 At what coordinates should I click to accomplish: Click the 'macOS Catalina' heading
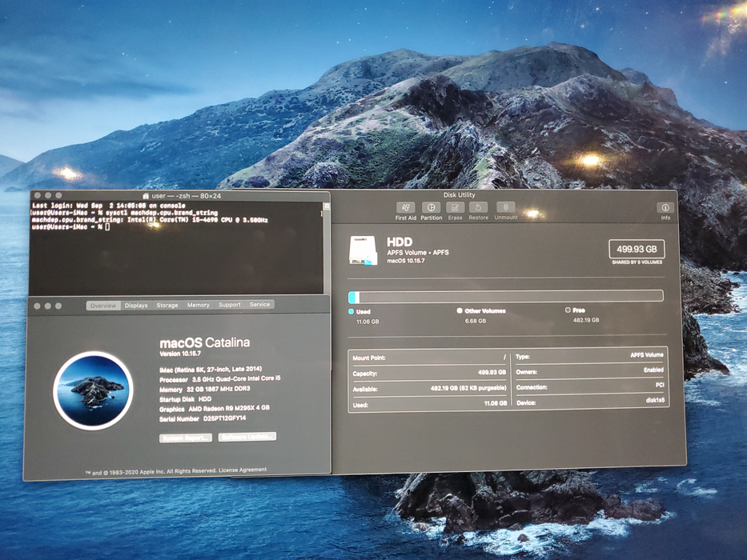(204, 342)
